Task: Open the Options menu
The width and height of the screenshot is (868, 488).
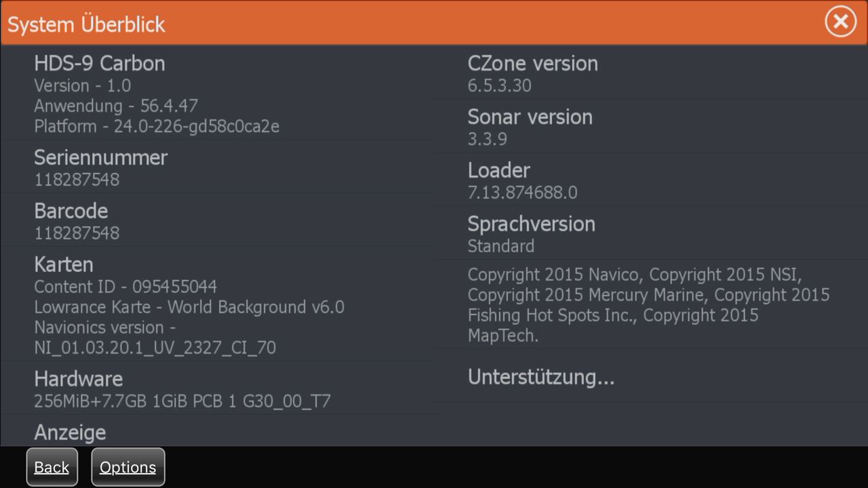Action: click(127, 467)
